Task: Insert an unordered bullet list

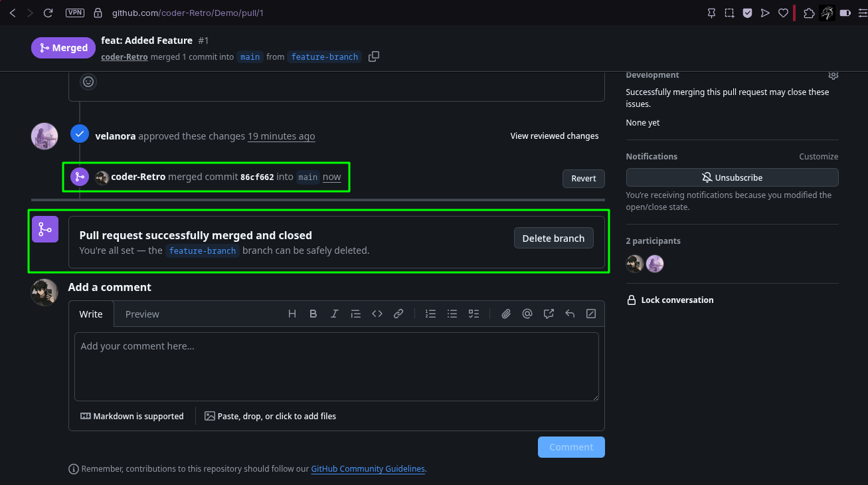Action: click(x=452, y=314)
